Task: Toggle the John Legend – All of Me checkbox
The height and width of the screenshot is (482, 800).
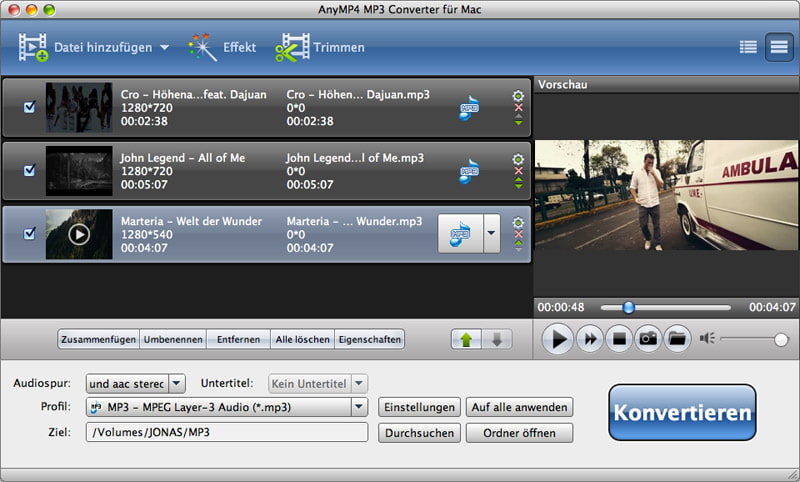Action: tap(29, 171)
